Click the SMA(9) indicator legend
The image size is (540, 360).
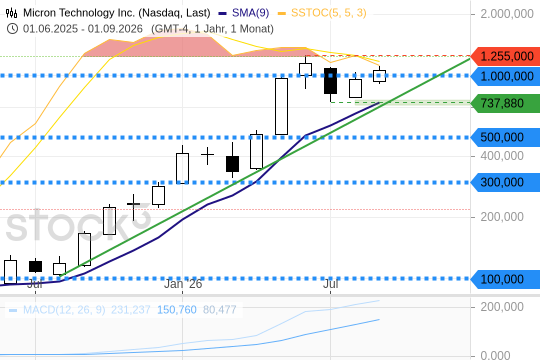pos(250,13)
